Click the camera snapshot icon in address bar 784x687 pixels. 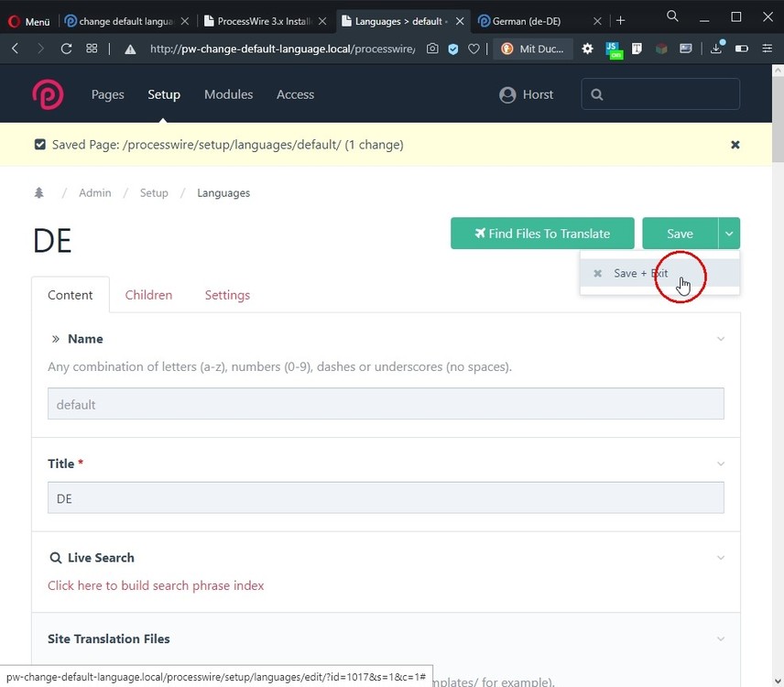pos(432,49)
